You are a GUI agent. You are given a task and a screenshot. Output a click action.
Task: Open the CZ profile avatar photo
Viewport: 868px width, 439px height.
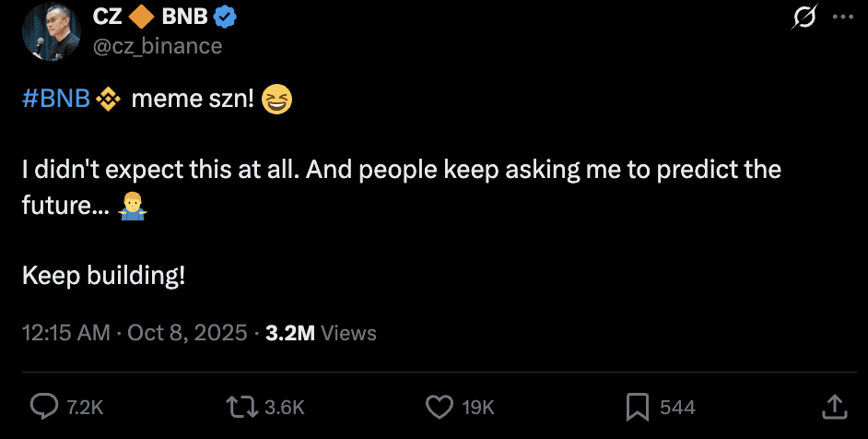(x=50, y=30)
